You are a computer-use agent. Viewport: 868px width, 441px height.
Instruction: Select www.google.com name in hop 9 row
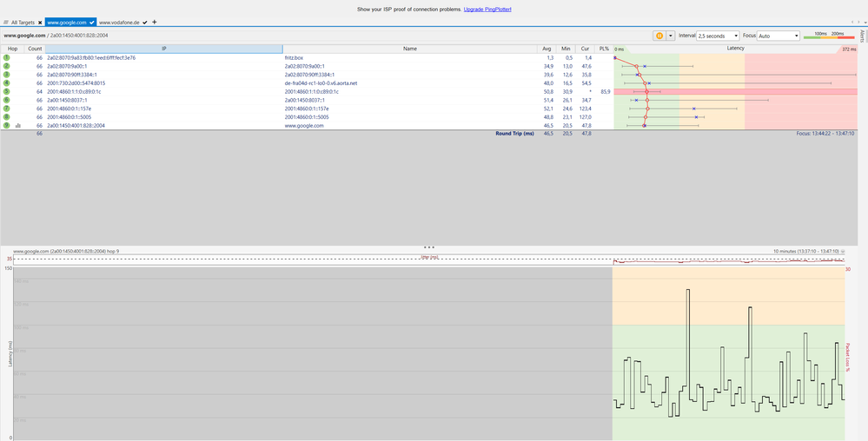point(304,126)
